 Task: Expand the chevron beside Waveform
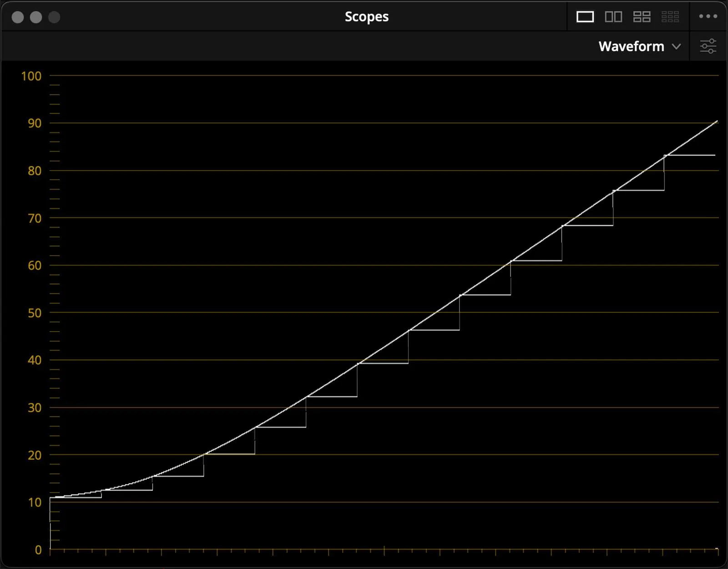(677, 46)
